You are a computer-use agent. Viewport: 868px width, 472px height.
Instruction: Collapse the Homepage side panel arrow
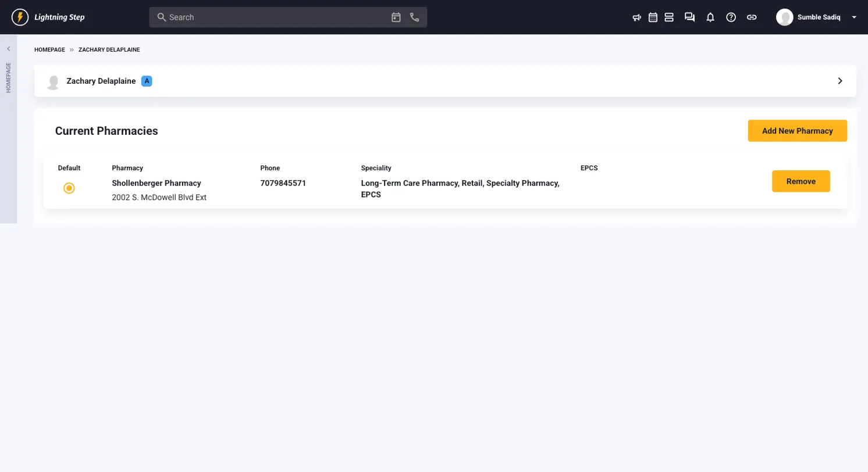(8, 49)
